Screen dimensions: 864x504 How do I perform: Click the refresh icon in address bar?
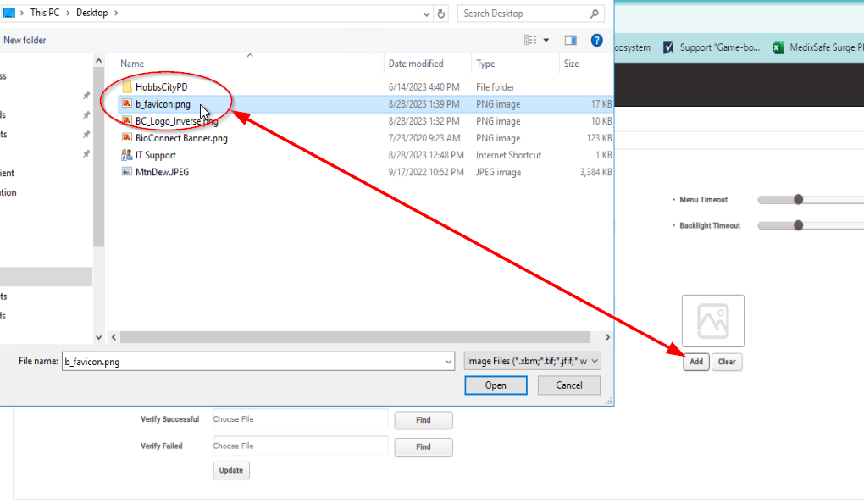(440, 14)
